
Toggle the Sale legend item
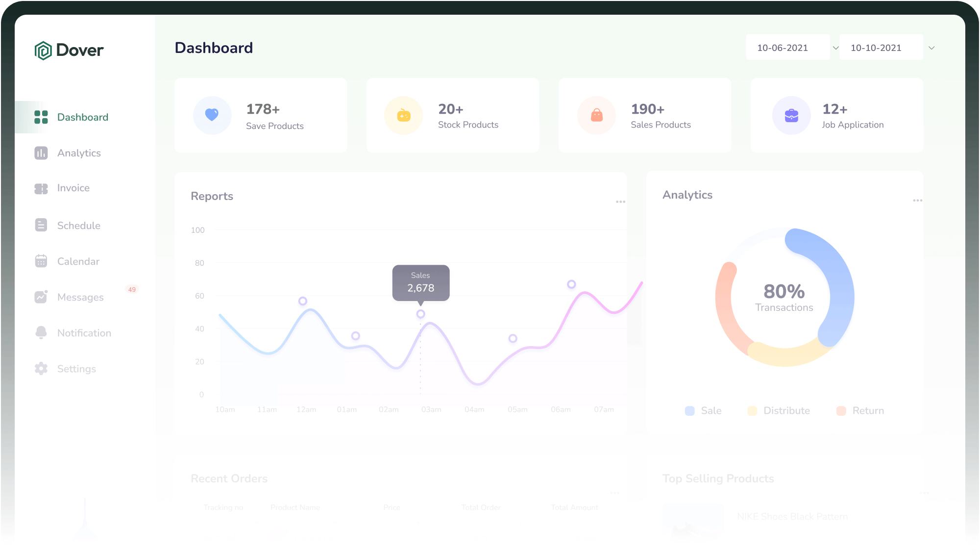(703, 411)
